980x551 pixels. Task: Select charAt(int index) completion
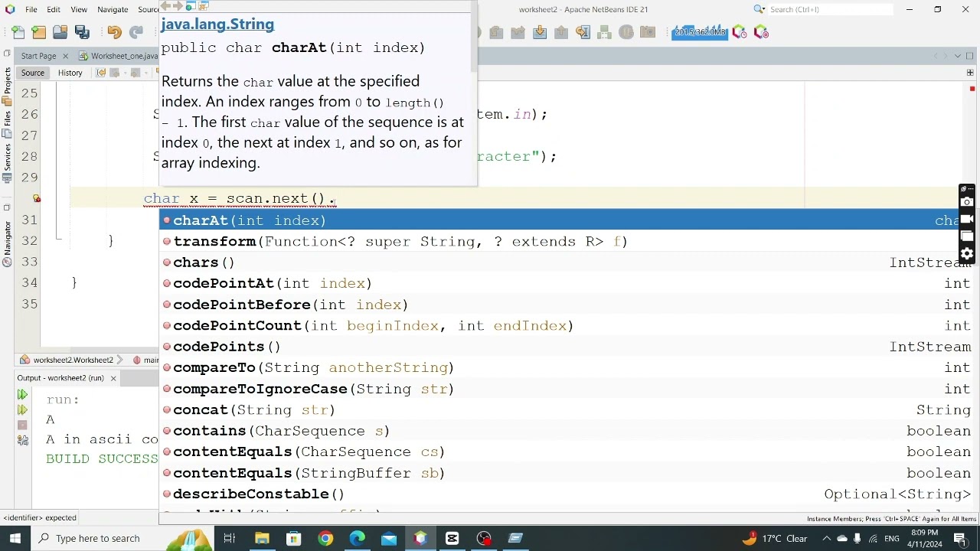tap(567, 220)
